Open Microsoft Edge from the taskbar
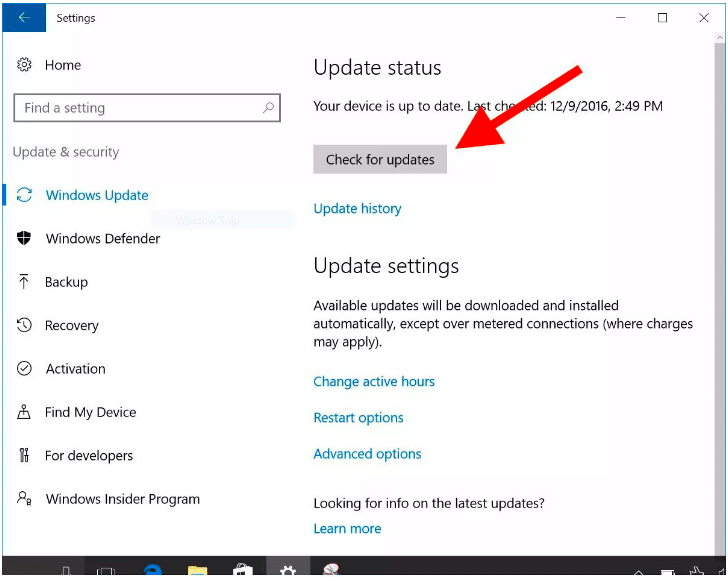This screenshot has height=577, width=728. point(152,569)
